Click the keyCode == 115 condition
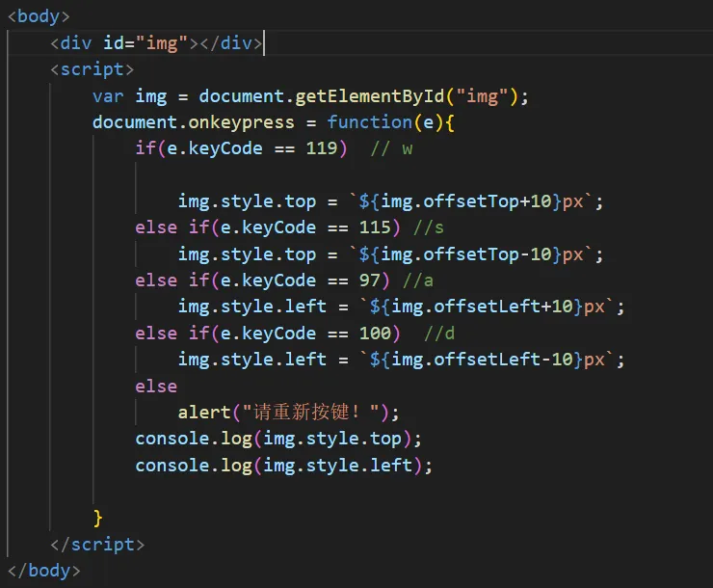Screen dimensions: 713x588 268,227
